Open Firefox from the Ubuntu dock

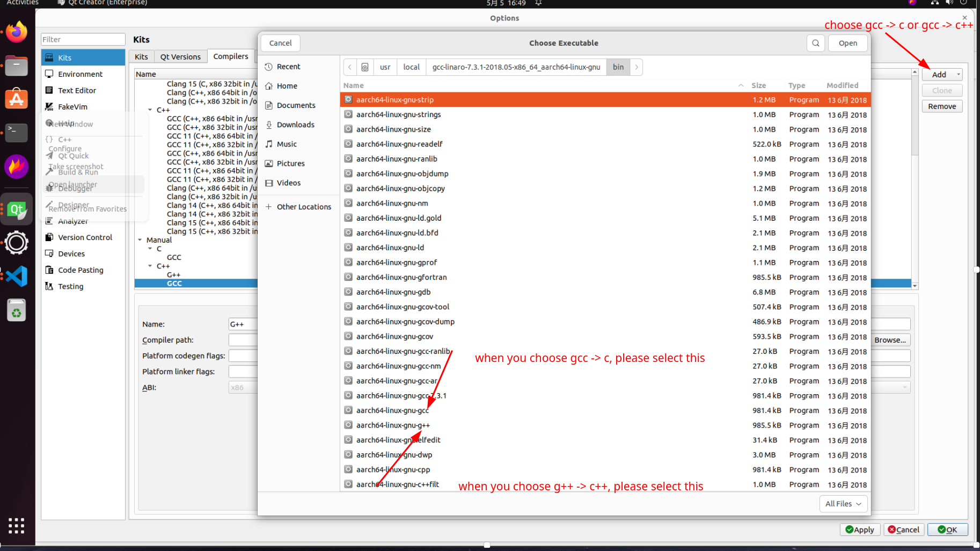[17, 33]
